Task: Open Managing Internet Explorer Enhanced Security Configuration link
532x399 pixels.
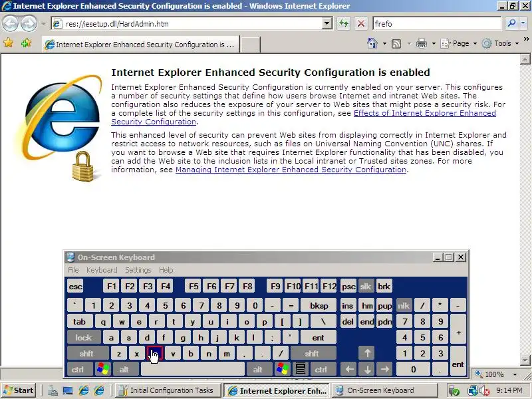Action: pos(291,170)
